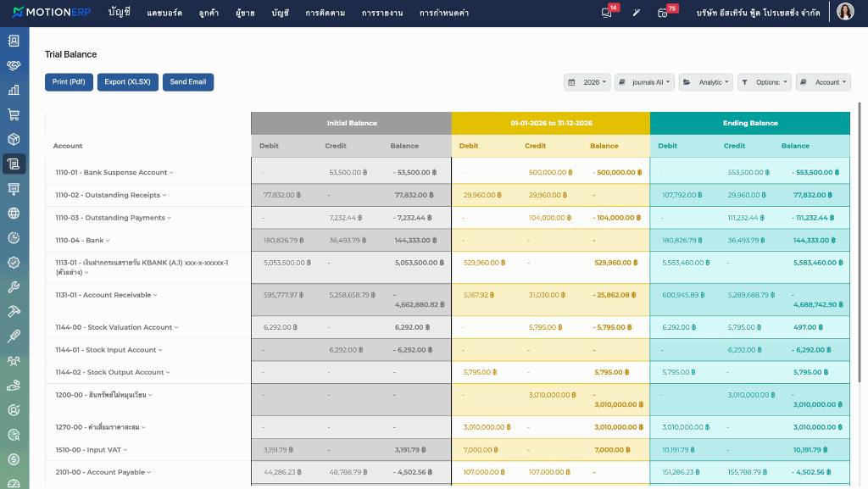Select the box inventory sidebar icon

(x=14, y=139)
